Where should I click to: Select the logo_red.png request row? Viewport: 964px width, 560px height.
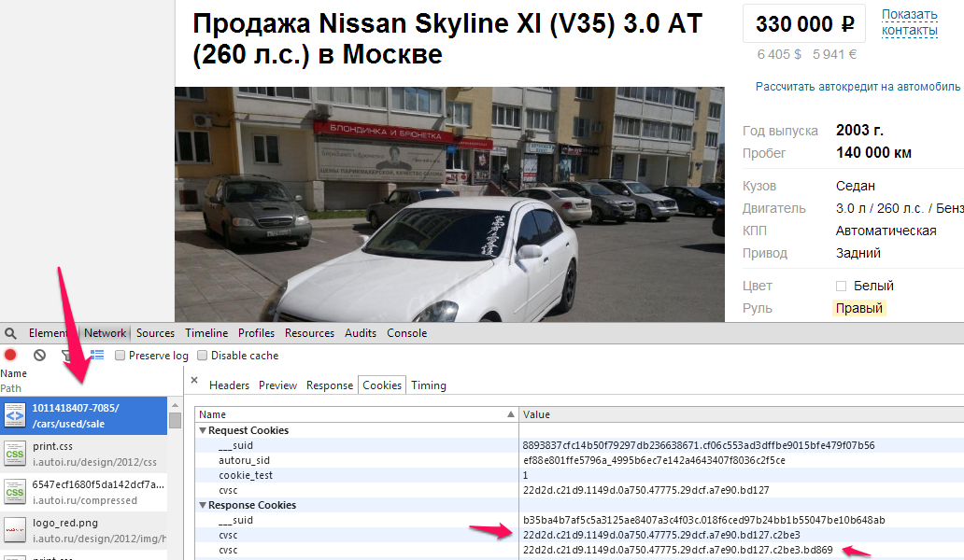click(84, 530)
